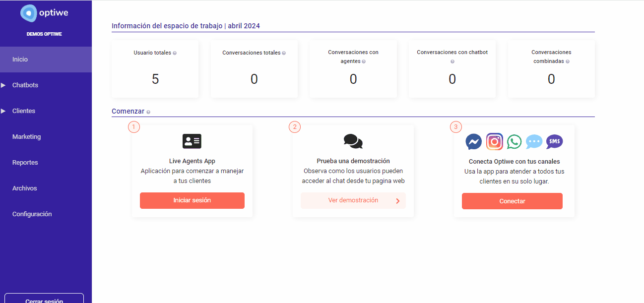Click the Optiwe logo in sidebar
This screenshot has height=303, width=644.
(x=45, y=13)
